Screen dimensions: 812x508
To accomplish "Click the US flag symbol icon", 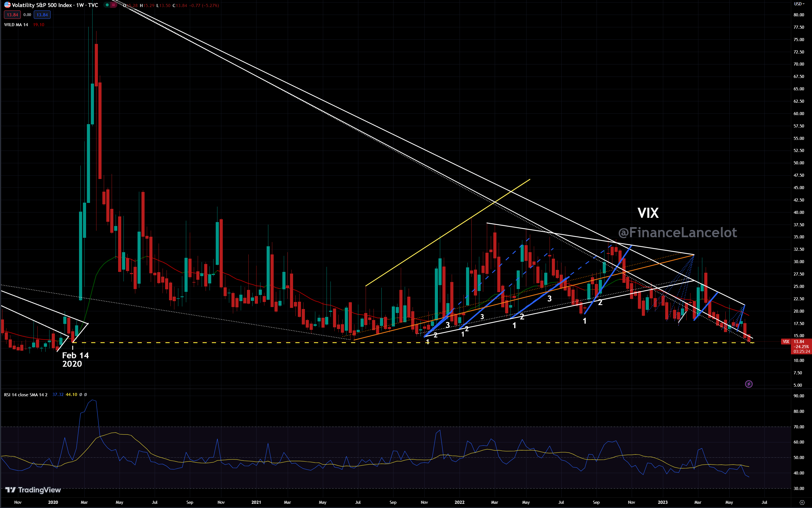I will click(7, 5).
